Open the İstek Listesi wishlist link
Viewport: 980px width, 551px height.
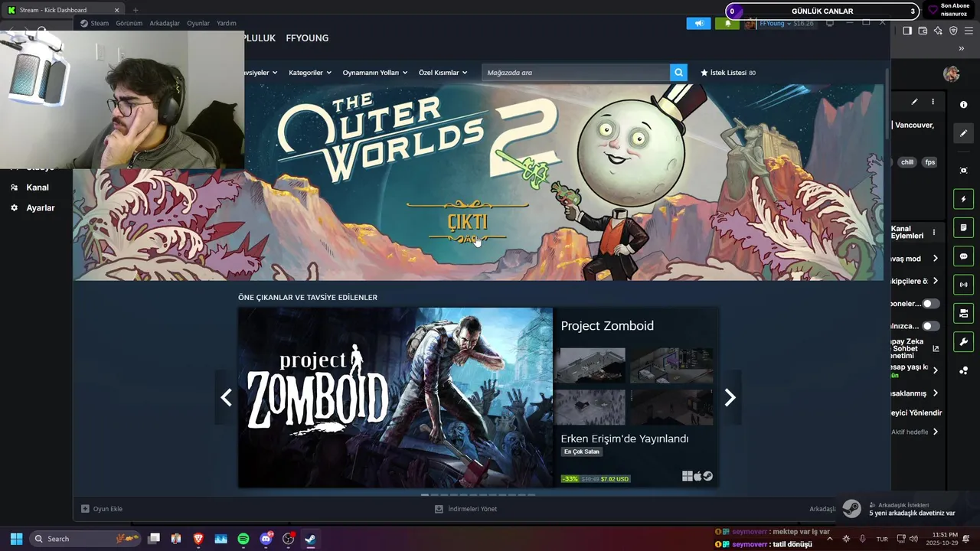coord(728,73)
